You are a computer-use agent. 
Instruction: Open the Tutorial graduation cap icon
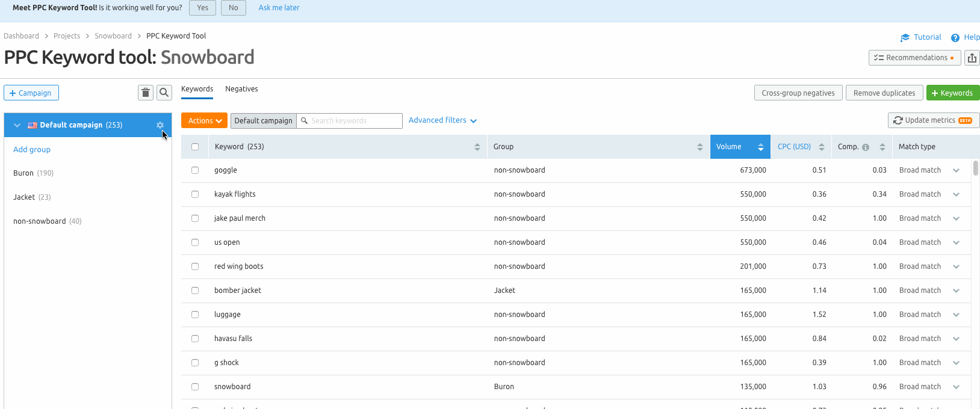[x=905, y=38]
